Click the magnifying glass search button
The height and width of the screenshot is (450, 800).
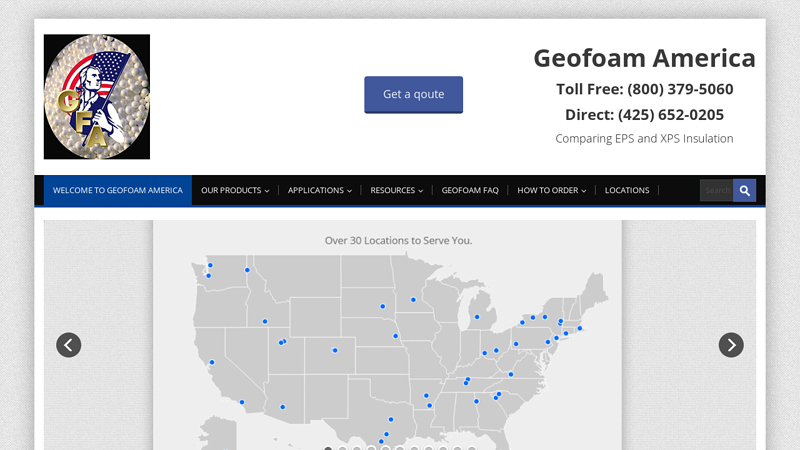744,190
